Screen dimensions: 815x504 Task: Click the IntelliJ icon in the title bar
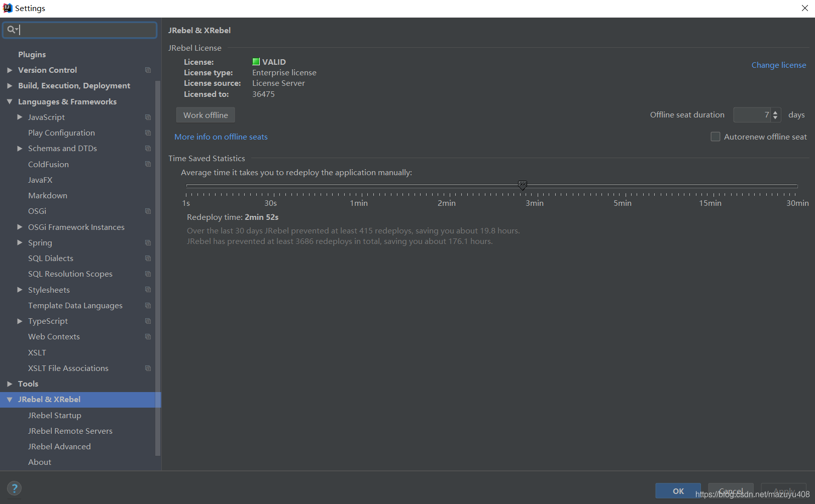pos(8,8)
